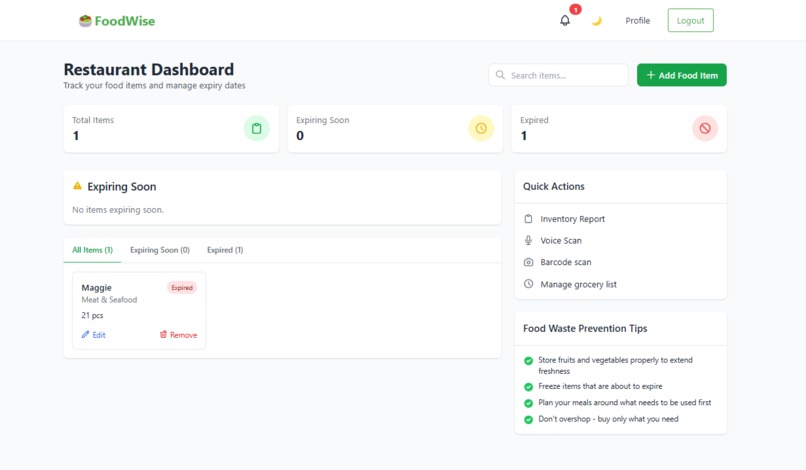Click the clipboard icon next to Inventory Report
806x470 pixels.
pos(528,219)
